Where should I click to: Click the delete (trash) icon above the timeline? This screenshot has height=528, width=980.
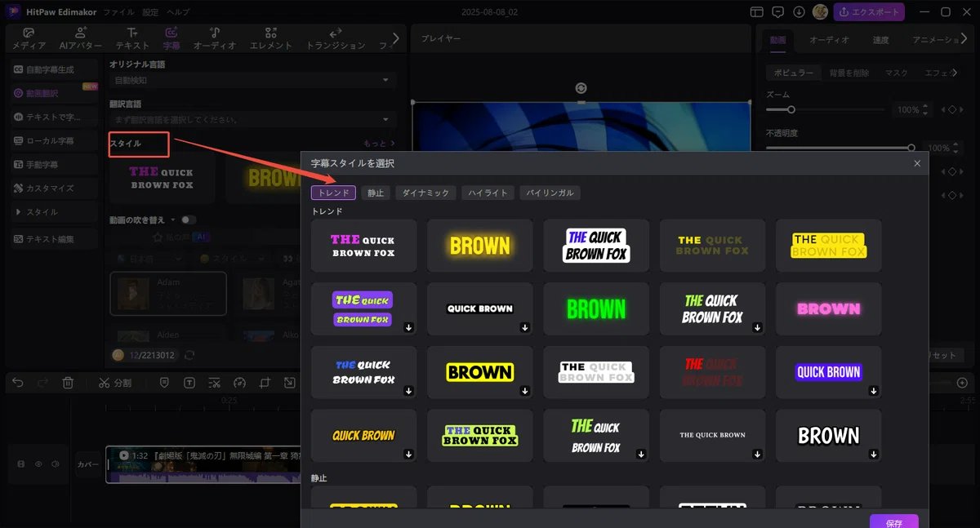coord(69,382)
